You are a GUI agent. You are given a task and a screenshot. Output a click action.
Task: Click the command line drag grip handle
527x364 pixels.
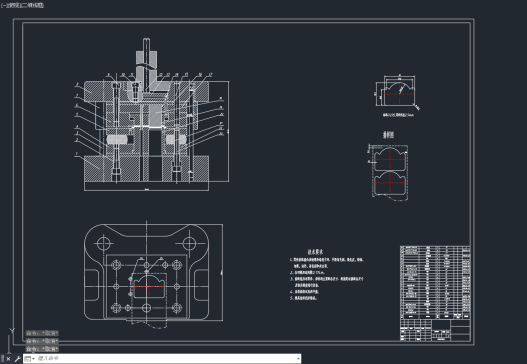2,359
